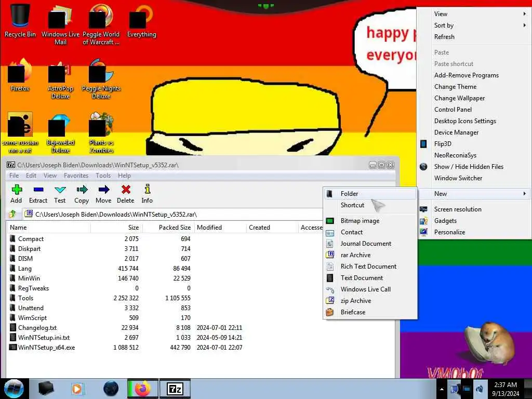Open Add-Remove Programs from context menu
The width and height of the screenshot is (532, 399).
pyautogui.click(x=474, y=75)
